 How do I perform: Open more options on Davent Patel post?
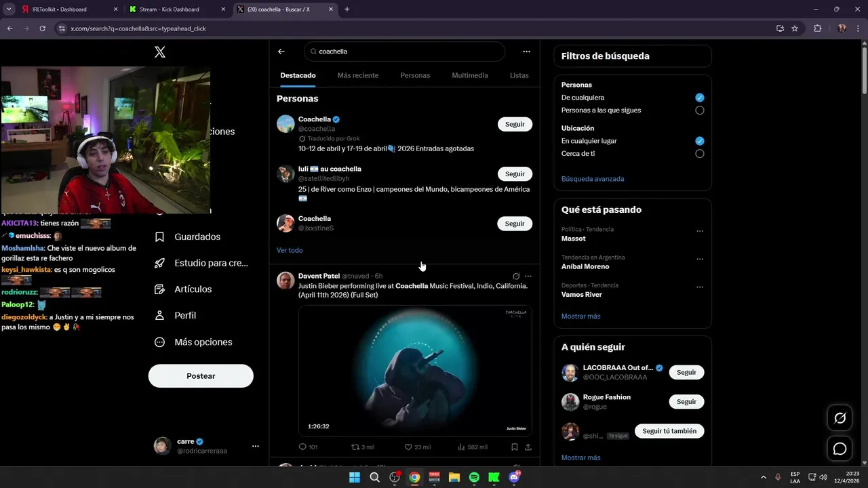[528, 277]
